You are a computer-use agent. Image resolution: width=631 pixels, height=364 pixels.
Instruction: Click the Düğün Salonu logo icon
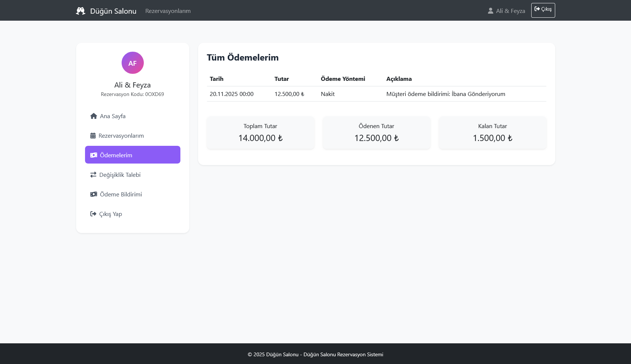[x=81, y=11]
